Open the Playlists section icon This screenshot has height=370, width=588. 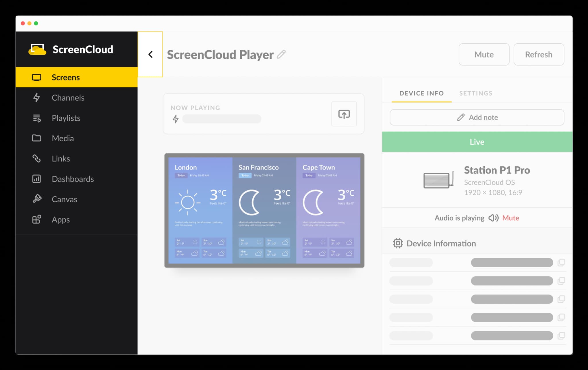[37, 118]
